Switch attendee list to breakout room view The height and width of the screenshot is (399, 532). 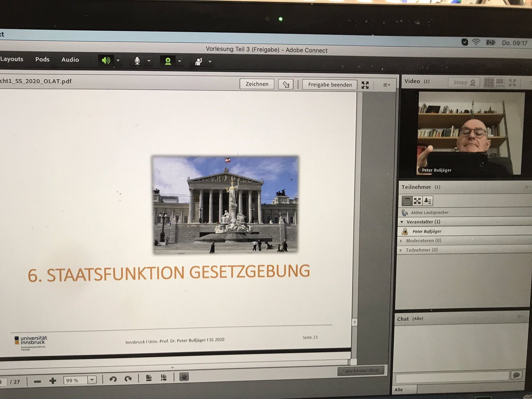click(x=417, y=201)
